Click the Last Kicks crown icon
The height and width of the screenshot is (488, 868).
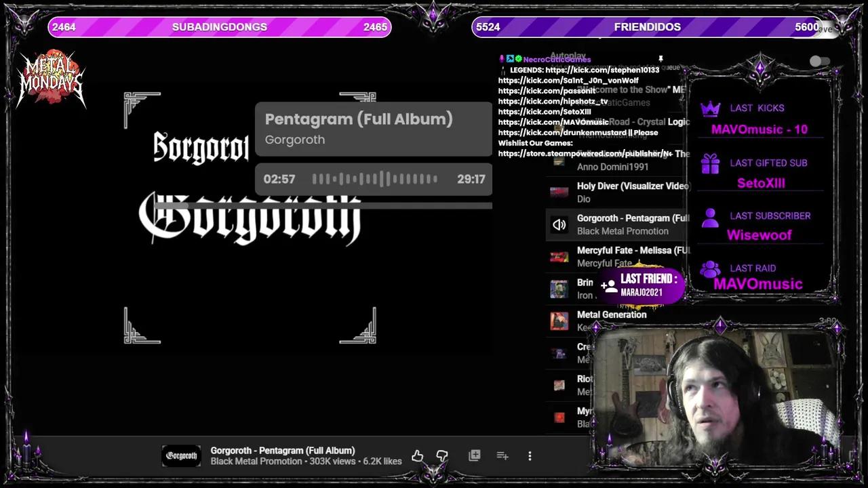(710, 108)
